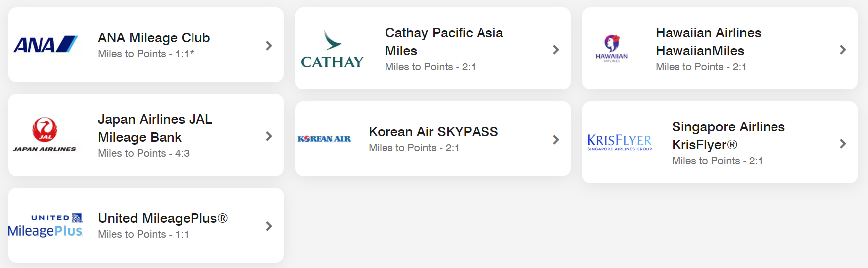Viewport: 868px width, 268px height.
Task: Click the Cathay Pacific logo
Action: (x=332, y=49)
